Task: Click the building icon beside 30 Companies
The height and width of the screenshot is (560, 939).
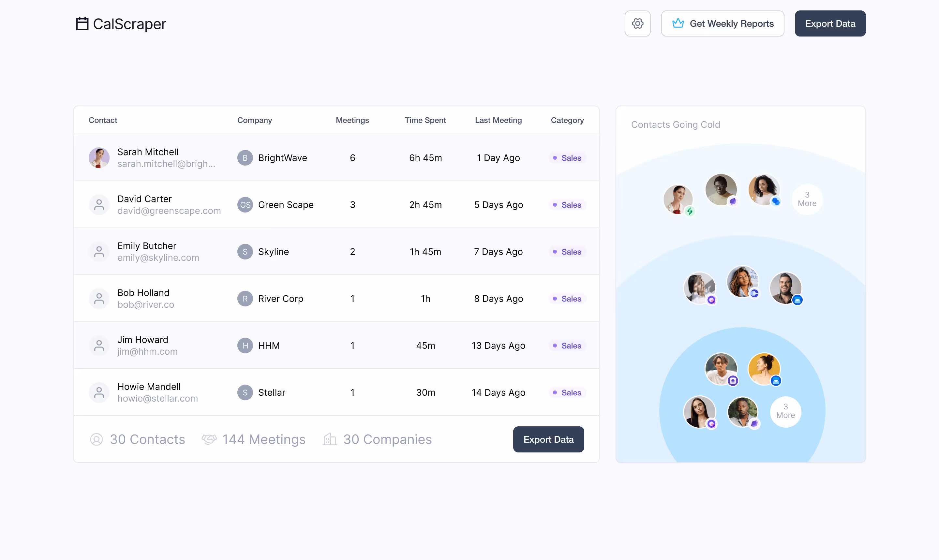Action: pos(330,439)
